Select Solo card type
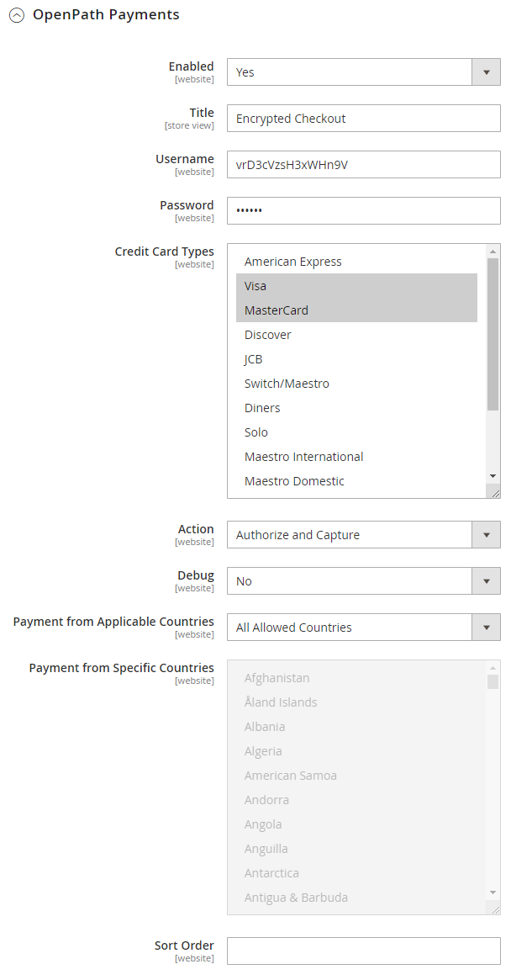Viewport: 511px width, 980px height. pos(356,432)
